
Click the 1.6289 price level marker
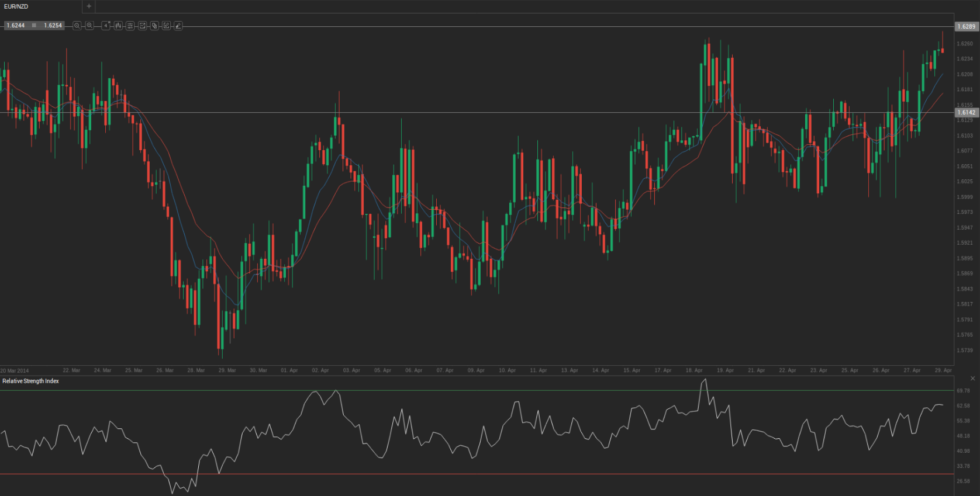tap(966, 26)
